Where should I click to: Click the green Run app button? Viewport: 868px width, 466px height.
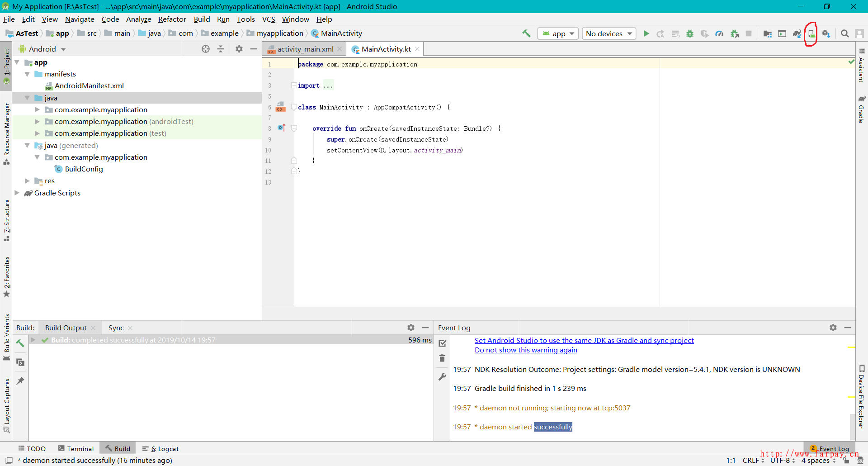[x=646, y=33]
